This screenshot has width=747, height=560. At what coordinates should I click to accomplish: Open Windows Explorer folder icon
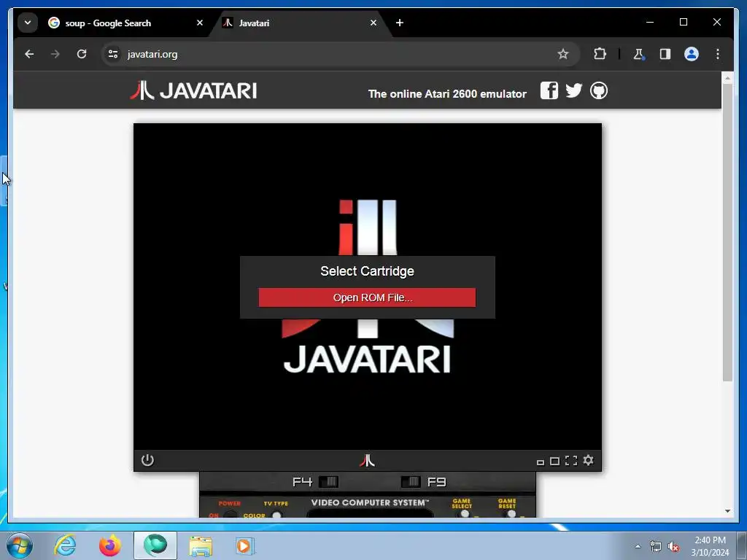(201, 545)
